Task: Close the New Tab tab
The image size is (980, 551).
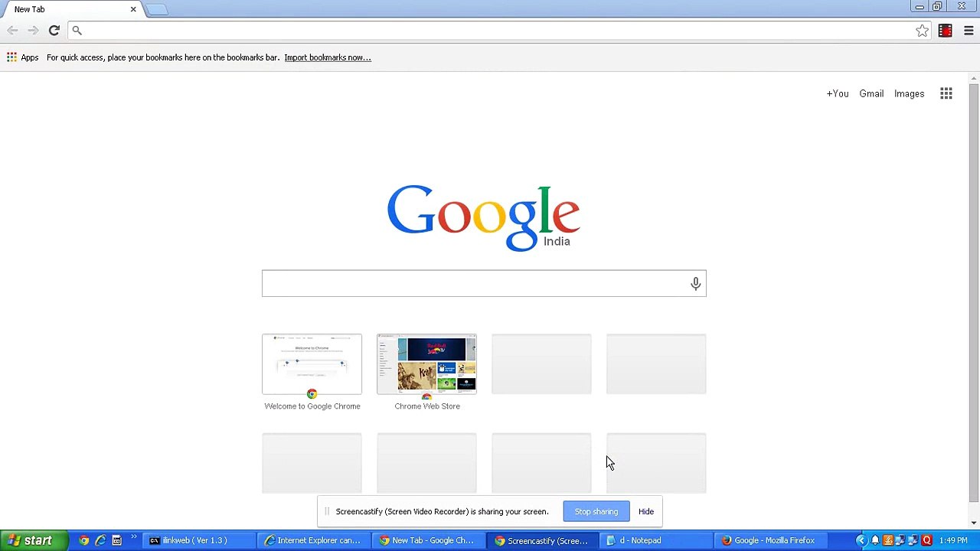Action: [x=133, y=9]
